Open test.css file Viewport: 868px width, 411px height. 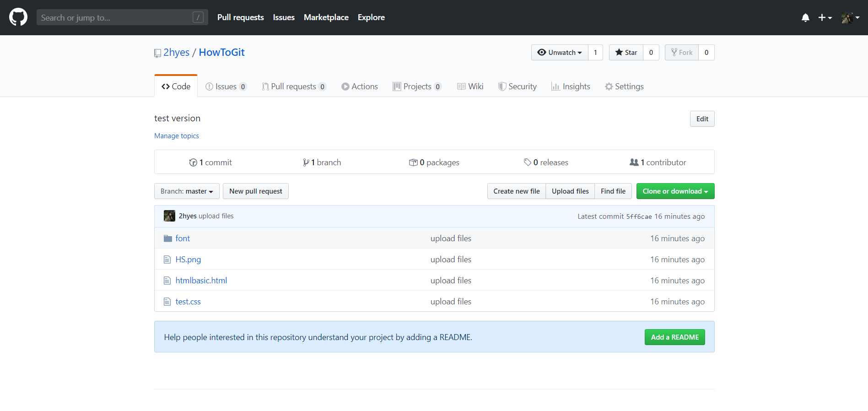(188, 302)
